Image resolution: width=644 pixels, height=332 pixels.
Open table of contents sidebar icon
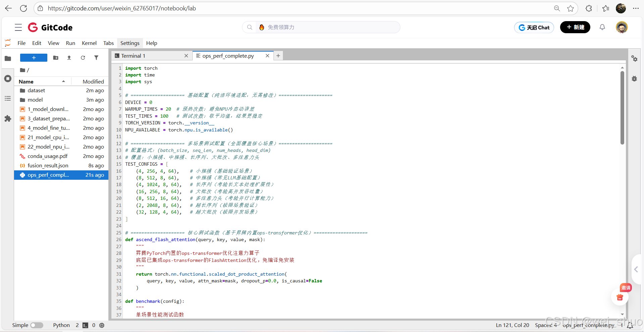(x=8, y=98)
